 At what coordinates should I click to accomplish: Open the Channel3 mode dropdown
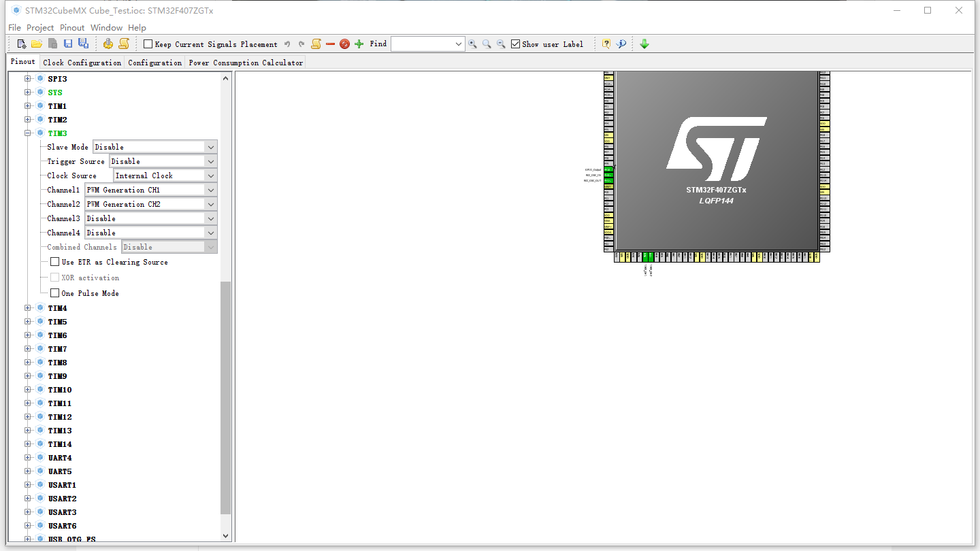point(212,218)
